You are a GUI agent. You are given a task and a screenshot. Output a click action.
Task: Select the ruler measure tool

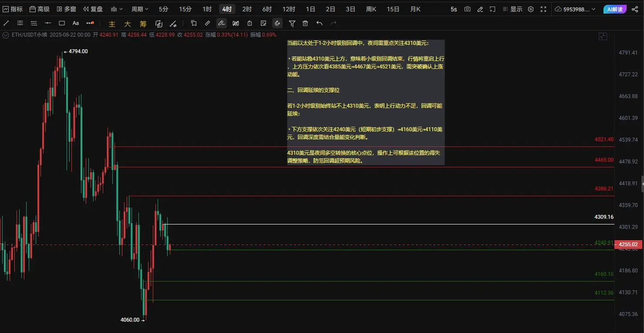[208, 23]
